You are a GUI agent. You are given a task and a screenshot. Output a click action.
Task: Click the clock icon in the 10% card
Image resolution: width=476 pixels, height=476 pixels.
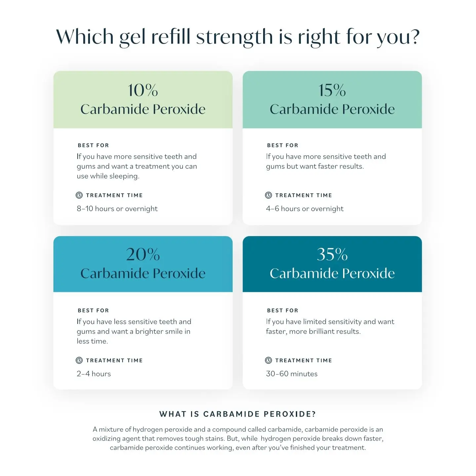79,195
